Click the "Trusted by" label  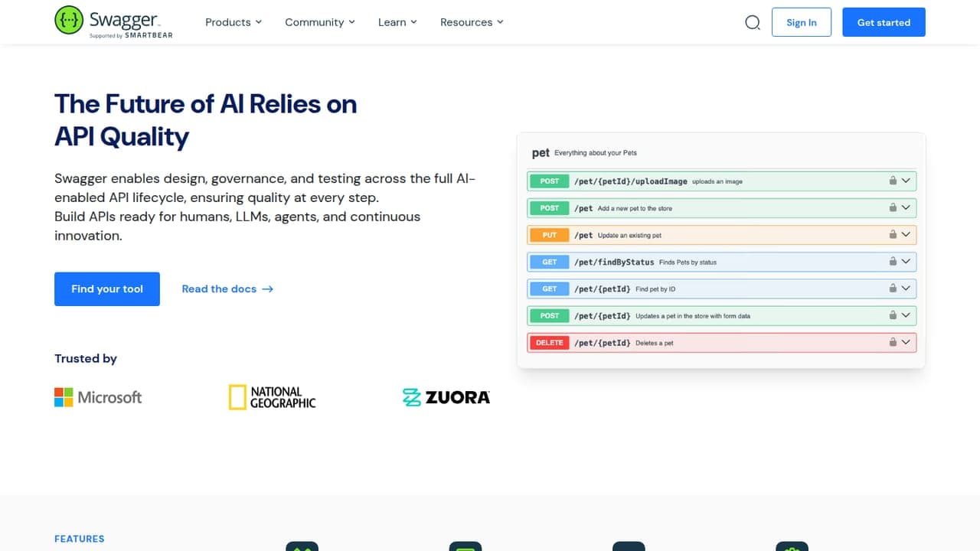point(86,358)
